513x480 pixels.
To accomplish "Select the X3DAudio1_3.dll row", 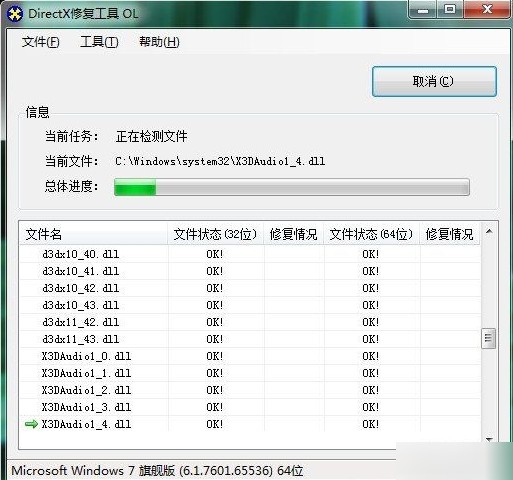I will click(x=250, y=407).
